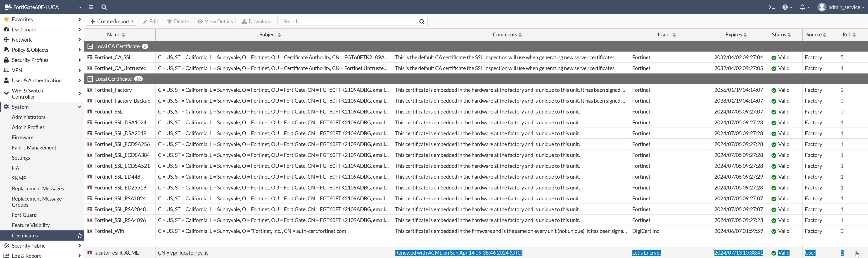Click the Security Profiles lock icon
Screen dimensions: 868x258
(x=6, y=60)
